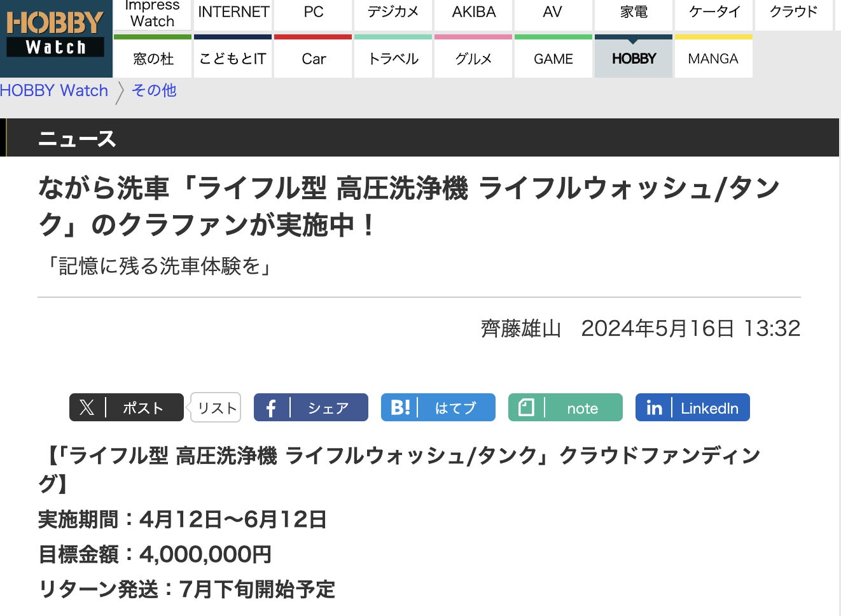
Task: Open the リスト bubble beside the post button
Action: [x=217, y=408]
